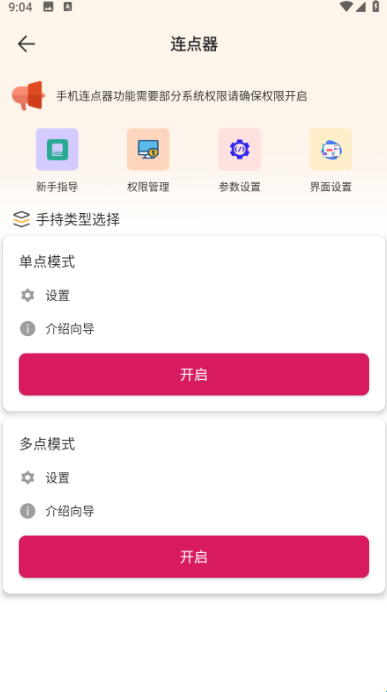Viewport: 387px width, 692px height.
Task: Click the gear icon under 单点模式
Action: coord(27,295)
